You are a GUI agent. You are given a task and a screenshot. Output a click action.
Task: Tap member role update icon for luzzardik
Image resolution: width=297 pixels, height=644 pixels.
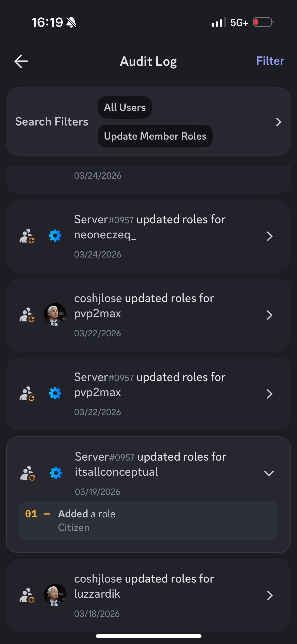[27, 595]
